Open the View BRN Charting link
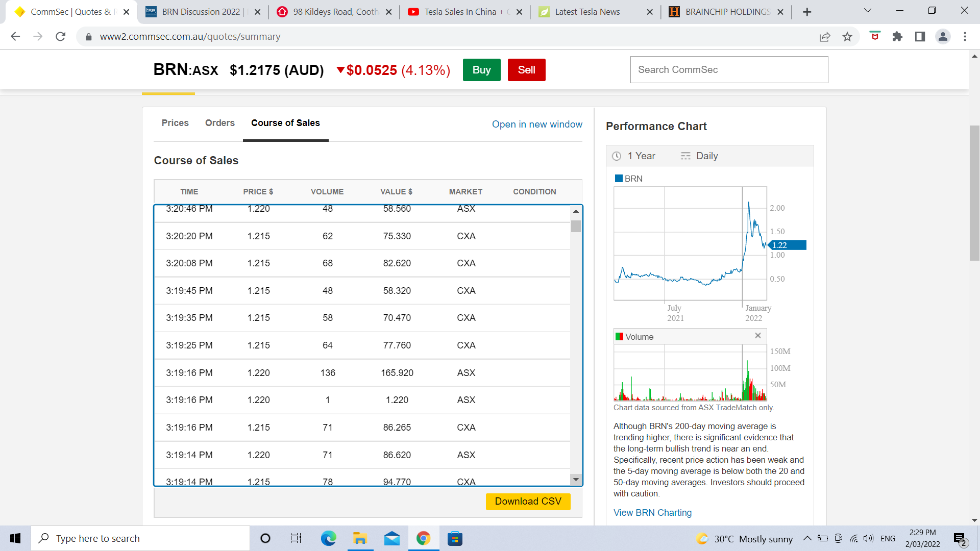 652,513
